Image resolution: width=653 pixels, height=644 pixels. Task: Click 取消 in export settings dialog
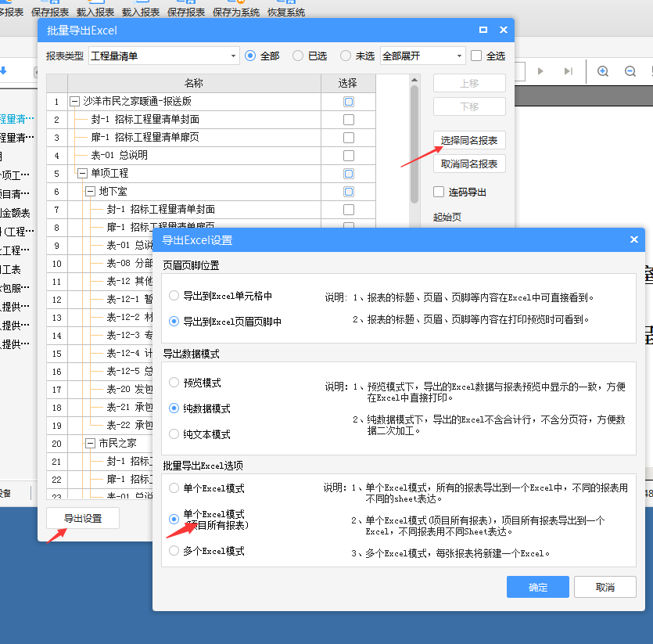(x=605, y=587)
